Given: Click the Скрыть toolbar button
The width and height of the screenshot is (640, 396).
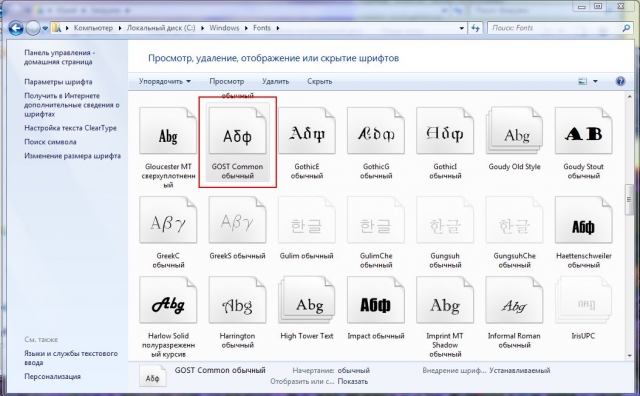Looking at the screenshot, I should [320, 81].
